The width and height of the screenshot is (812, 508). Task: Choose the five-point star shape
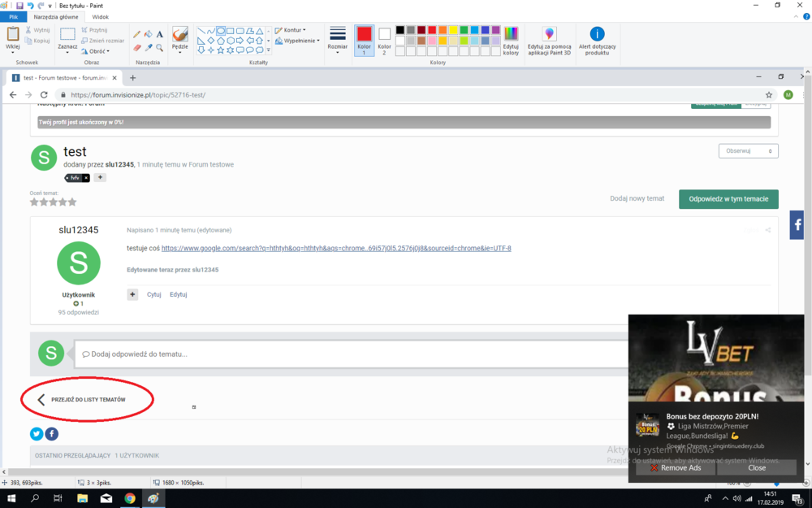coord(221,50)
